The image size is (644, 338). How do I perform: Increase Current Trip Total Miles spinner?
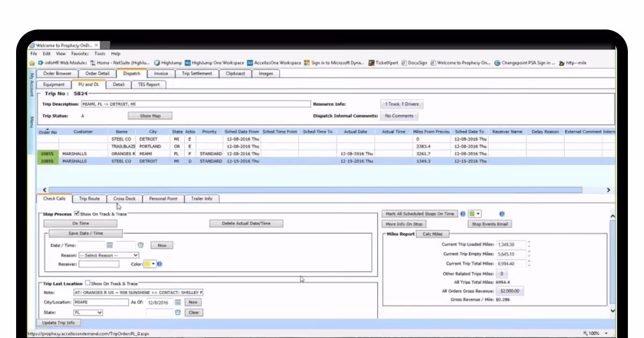(529, 262)
